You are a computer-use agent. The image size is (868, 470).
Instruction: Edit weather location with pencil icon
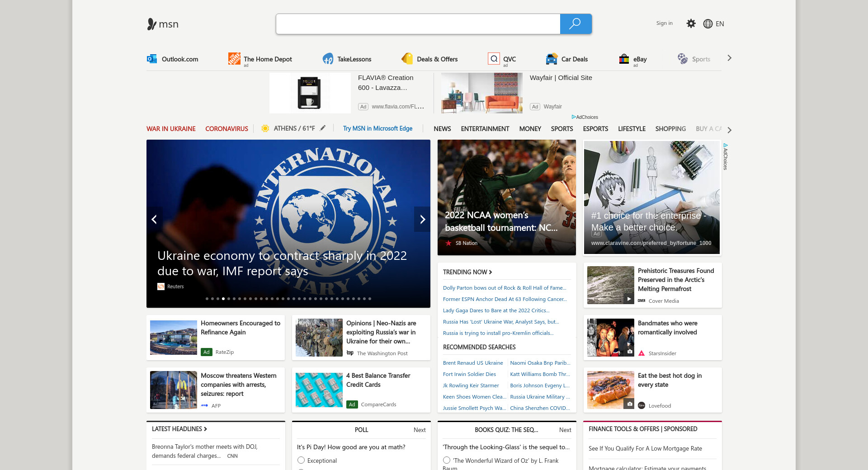(x=323, y=128)
